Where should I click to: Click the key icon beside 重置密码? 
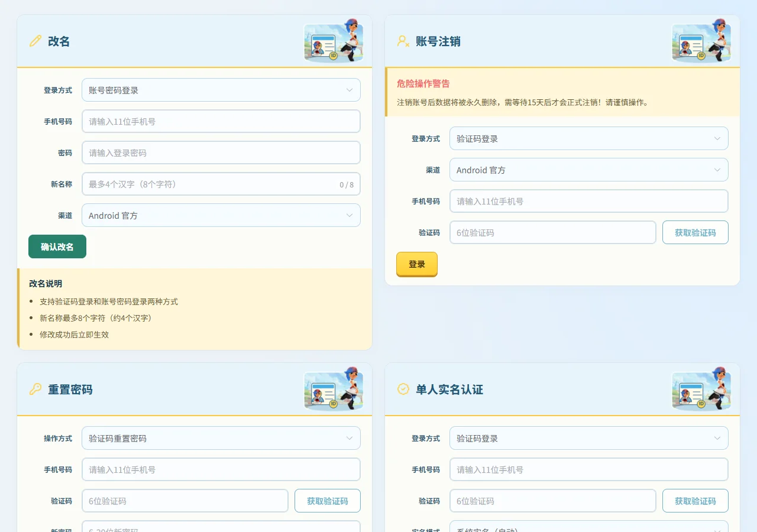(x=35, y=389)
